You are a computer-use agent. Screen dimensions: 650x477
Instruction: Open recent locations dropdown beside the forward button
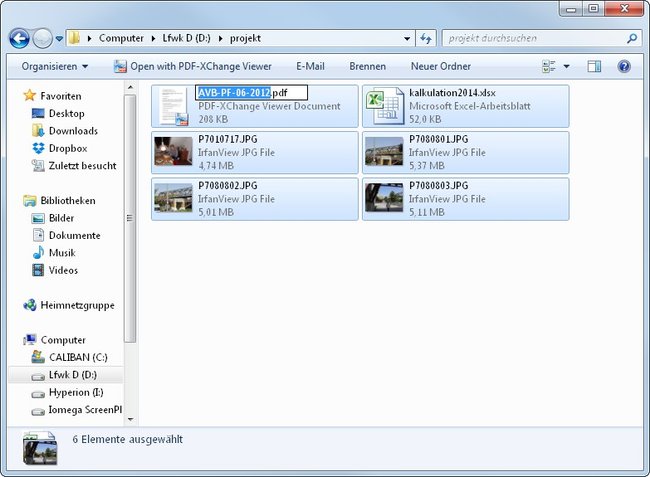tap(59, 39)
